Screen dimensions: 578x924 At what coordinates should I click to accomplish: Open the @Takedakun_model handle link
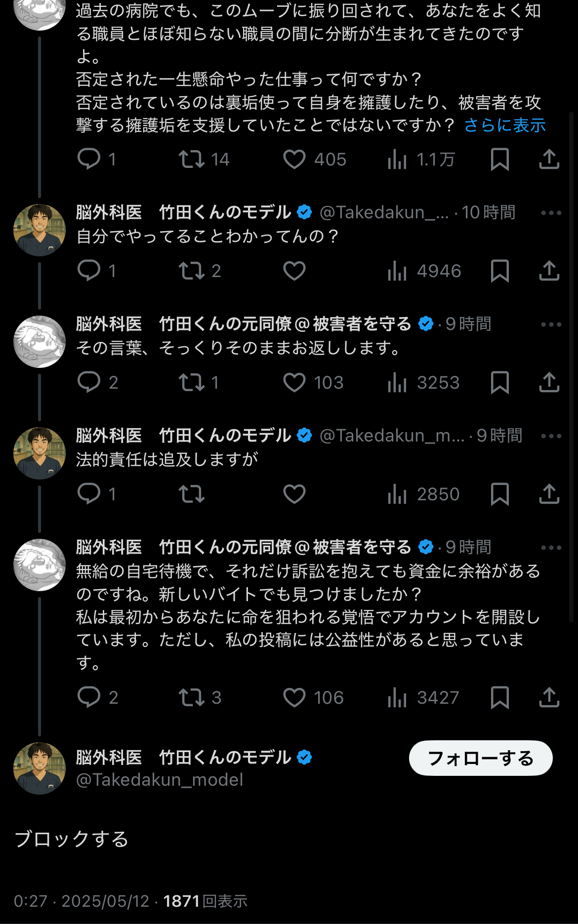tap(160, 780)
